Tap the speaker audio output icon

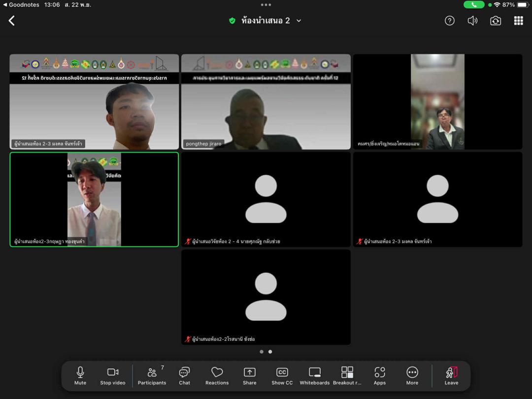(x=472, y=21)
